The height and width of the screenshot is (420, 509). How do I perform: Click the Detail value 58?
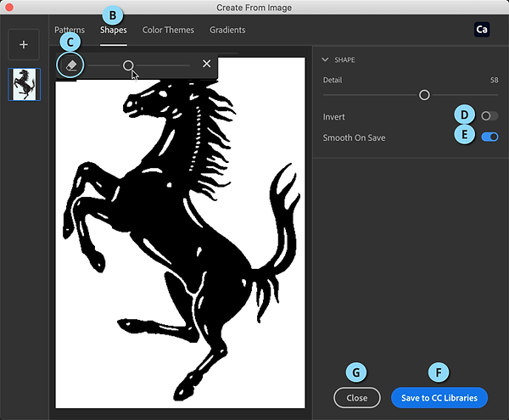point(494,80)
